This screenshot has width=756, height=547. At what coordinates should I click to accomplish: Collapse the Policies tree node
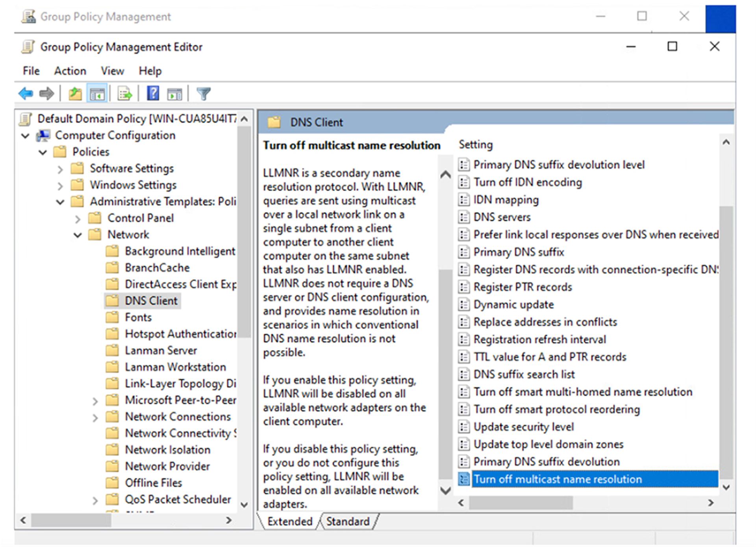click(x=43, y=152)
